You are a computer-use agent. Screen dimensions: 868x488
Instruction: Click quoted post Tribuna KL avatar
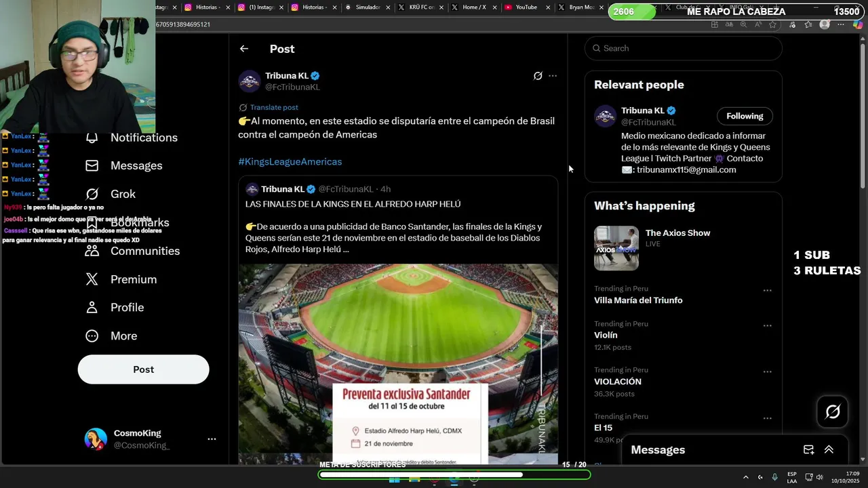tap(252, 189)
